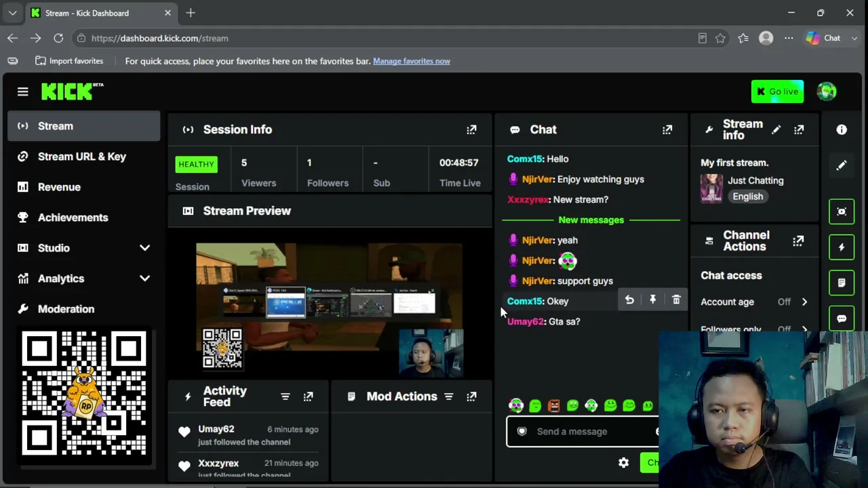Open the browser profile icon
Image resolution: width=868 pixels, height=488 pixels.
coord(766,38)
